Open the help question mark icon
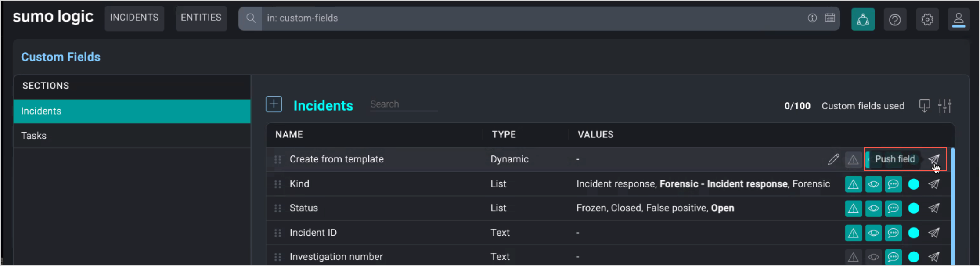The image size is (980, 266). [x=894, y=19]
